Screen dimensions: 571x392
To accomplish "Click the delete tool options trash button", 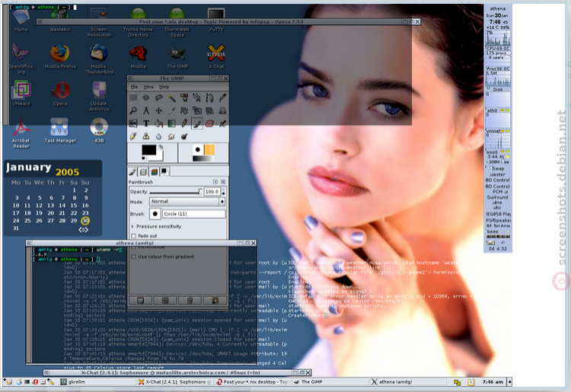I will click(190, 301).
